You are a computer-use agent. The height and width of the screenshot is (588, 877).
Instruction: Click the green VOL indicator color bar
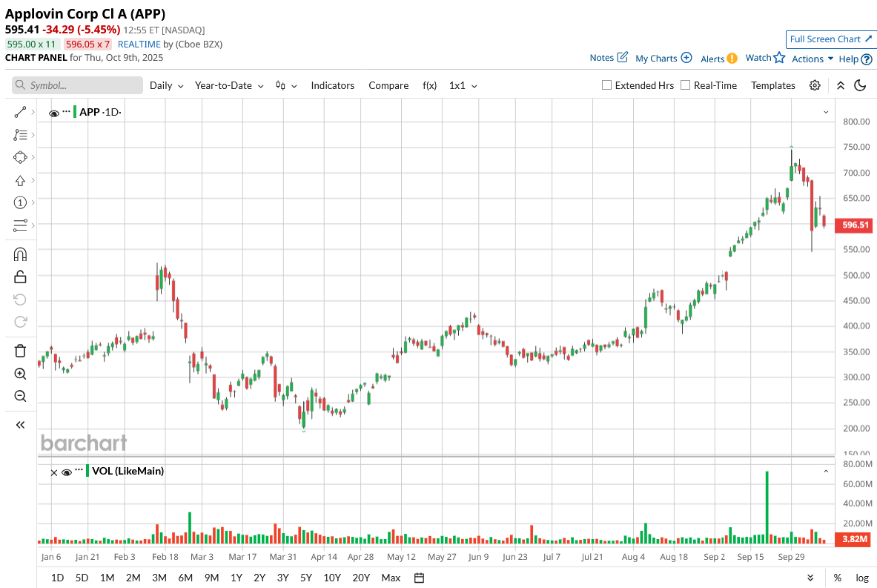tap(87, 471)
